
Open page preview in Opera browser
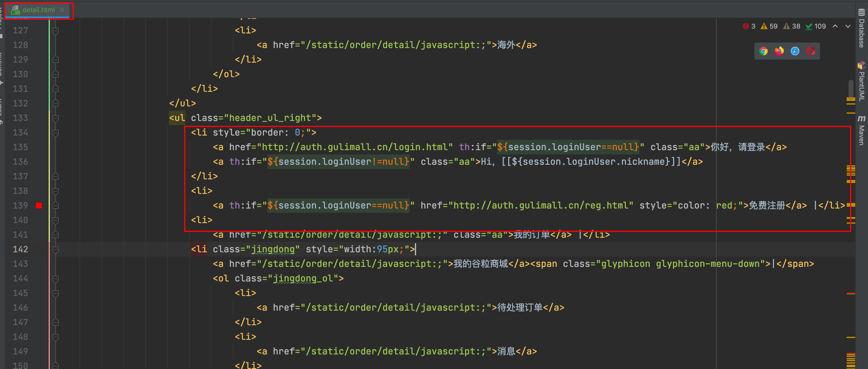click(811, 51)
